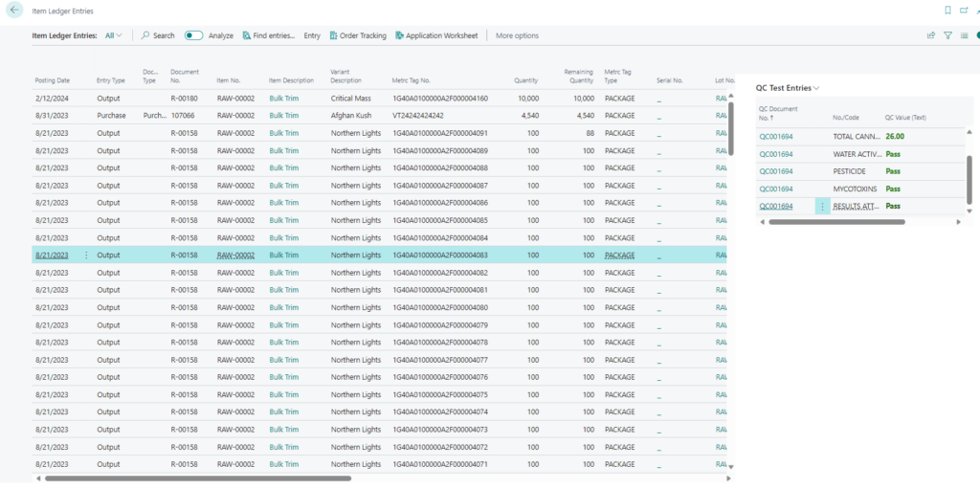Click QC panel vertical scrollbar thumb
Viewport: 980px width, 489px height.
click(969, 180)
